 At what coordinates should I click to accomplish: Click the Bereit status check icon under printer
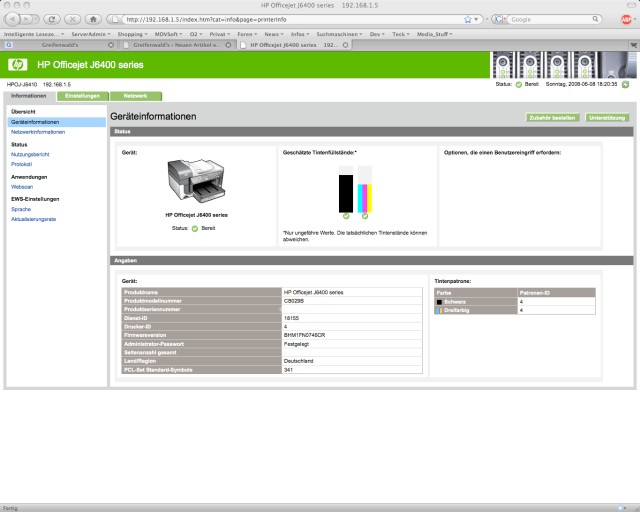(x=195, y=229)
